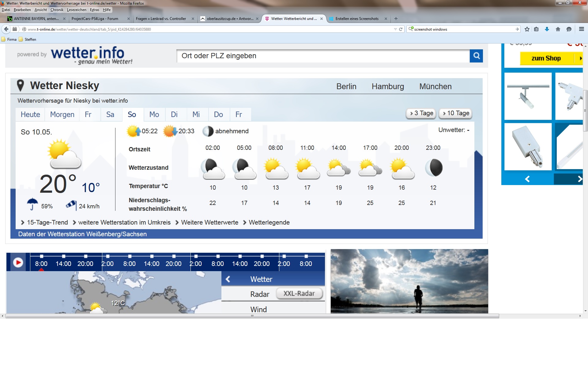Click the 10 Tage button
The height and width of the screenshot is (375, 588).
click(456, 113)
